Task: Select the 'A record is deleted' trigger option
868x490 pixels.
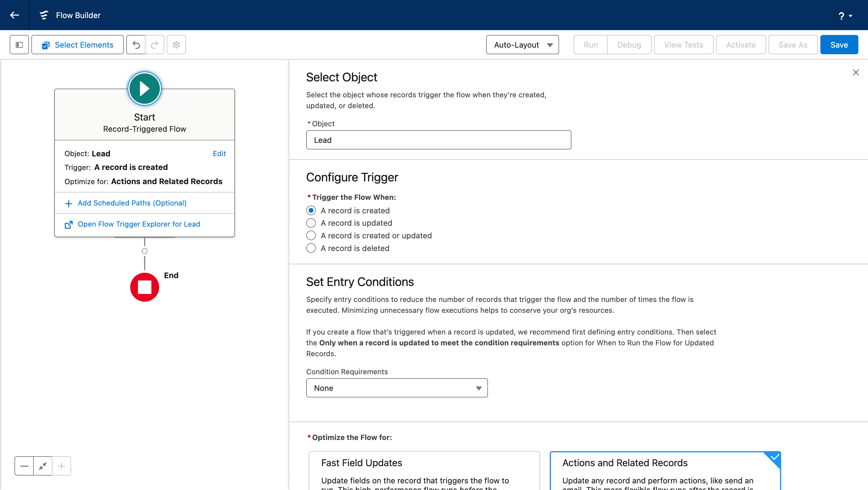Action: coord(311,248)
